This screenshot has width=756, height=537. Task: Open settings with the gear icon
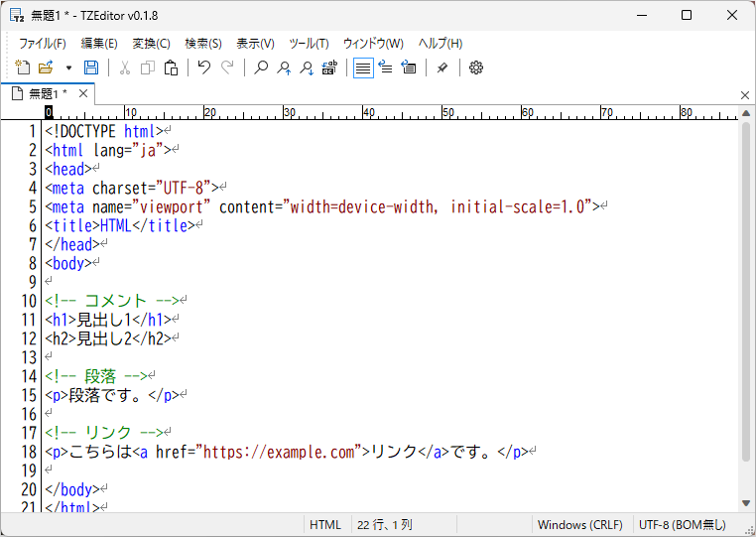click(476, 67)
